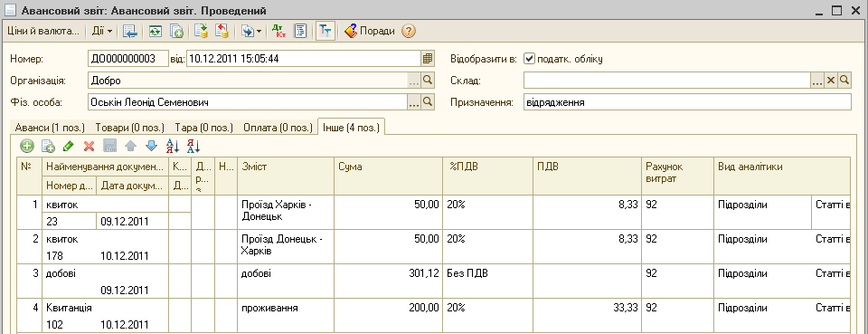The height and width of the screenshot is (334, 868).
Task: Switch to the Товари (0 поз.) tab
Action: coord(130,128)
